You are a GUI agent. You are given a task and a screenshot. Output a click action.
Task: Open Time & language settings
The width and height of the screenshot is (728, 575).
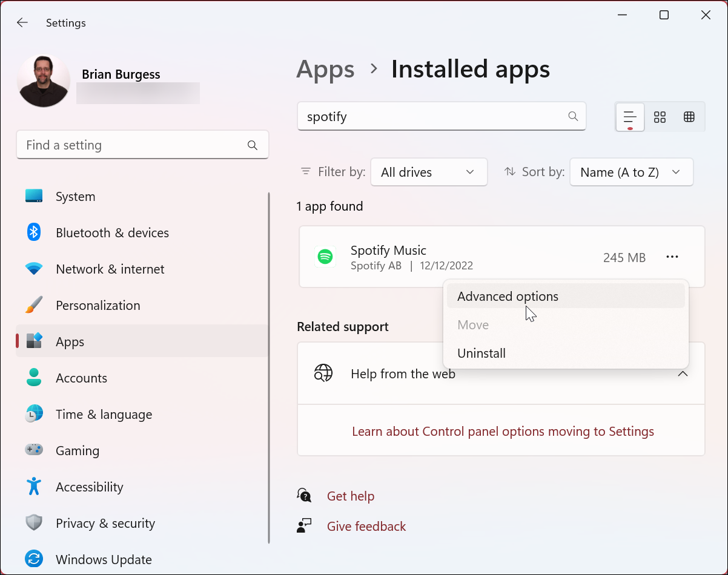(142, 415)
